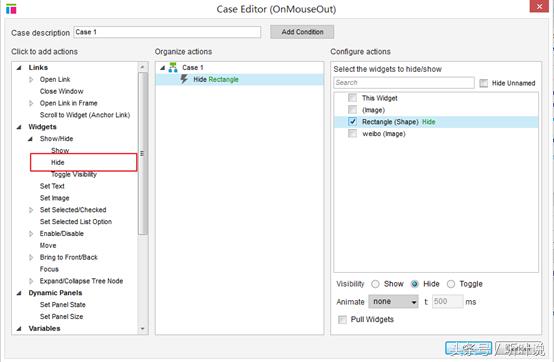Add the Set Selected List Option action

coord(76,221)
